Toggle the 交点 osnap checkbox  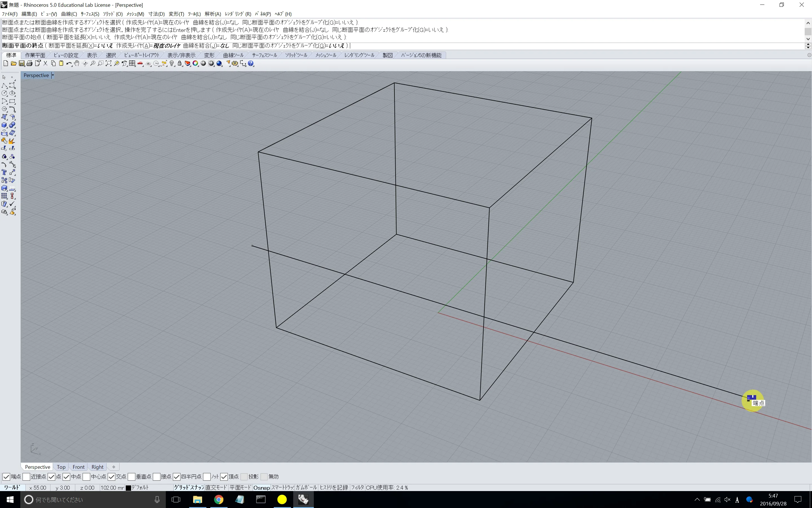click(111, 476)
